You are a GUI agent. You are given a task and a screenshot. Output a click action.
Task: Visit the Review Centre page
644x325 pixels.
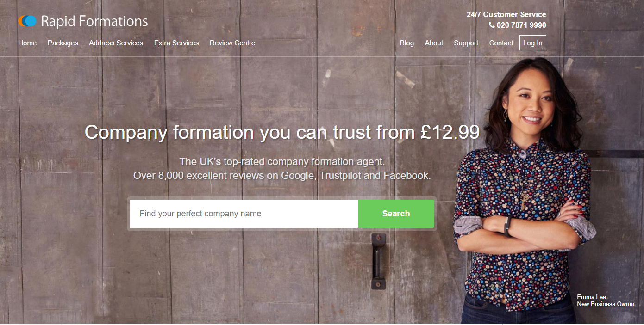pyautogui.click(x=232, y=43)
